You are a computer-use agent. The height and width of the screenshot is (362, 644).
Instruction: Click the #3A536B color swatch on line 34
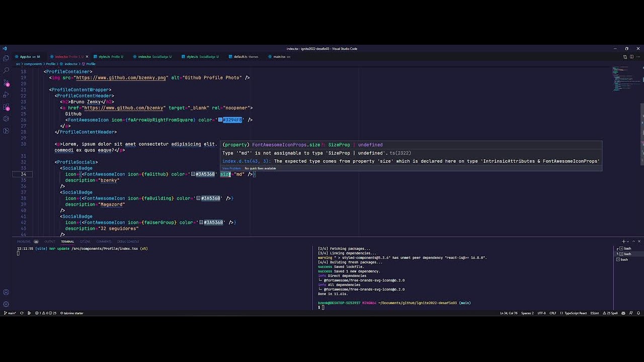click(193, 174)
